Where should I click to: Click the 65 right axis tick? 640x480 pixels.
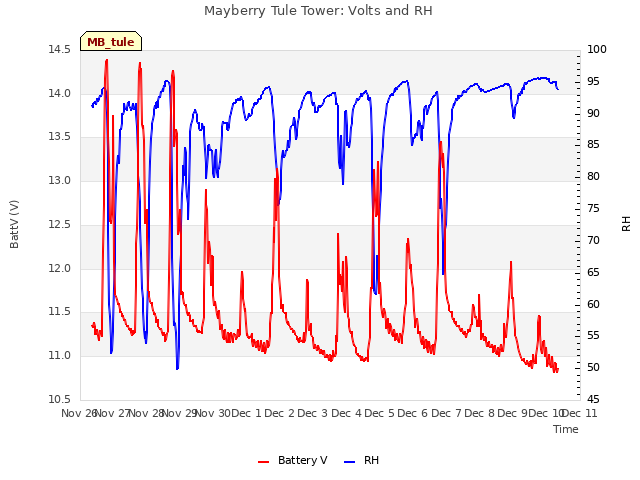tap(593, 272)
